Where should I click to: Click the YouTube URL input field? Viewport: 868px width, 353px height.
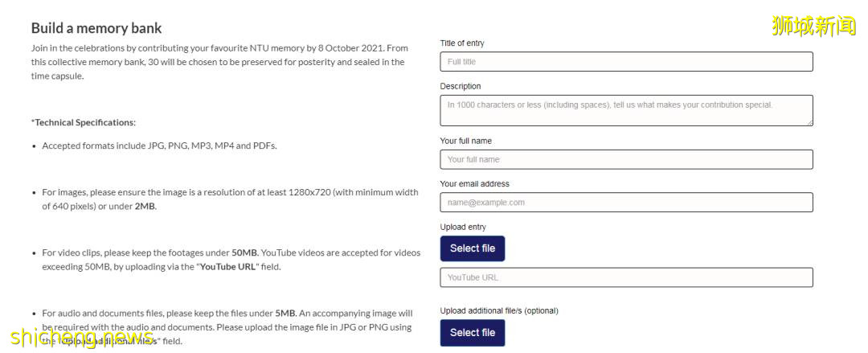point(626,277)
